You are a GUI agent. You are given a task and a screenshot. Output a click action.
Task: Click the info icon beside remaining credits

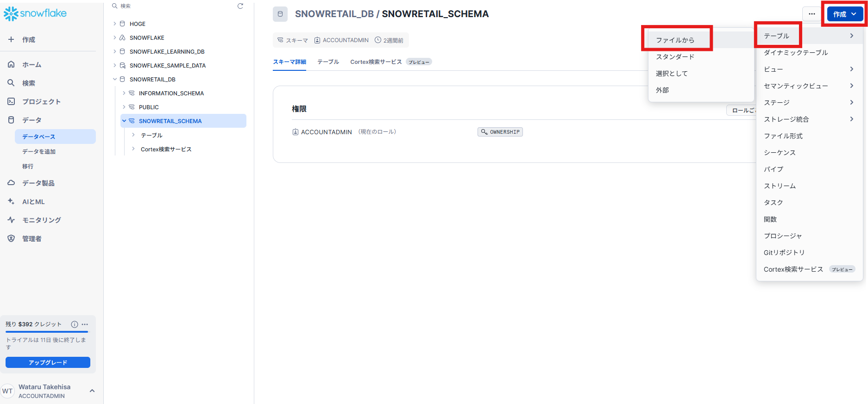click(74, 324)
